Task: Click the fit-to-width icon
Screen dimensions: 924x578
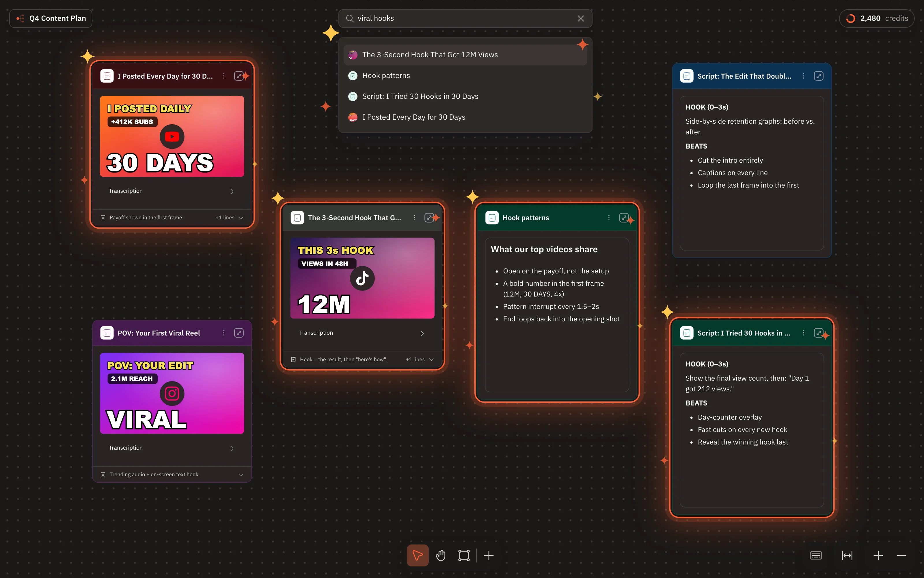Action: (847, 555)
